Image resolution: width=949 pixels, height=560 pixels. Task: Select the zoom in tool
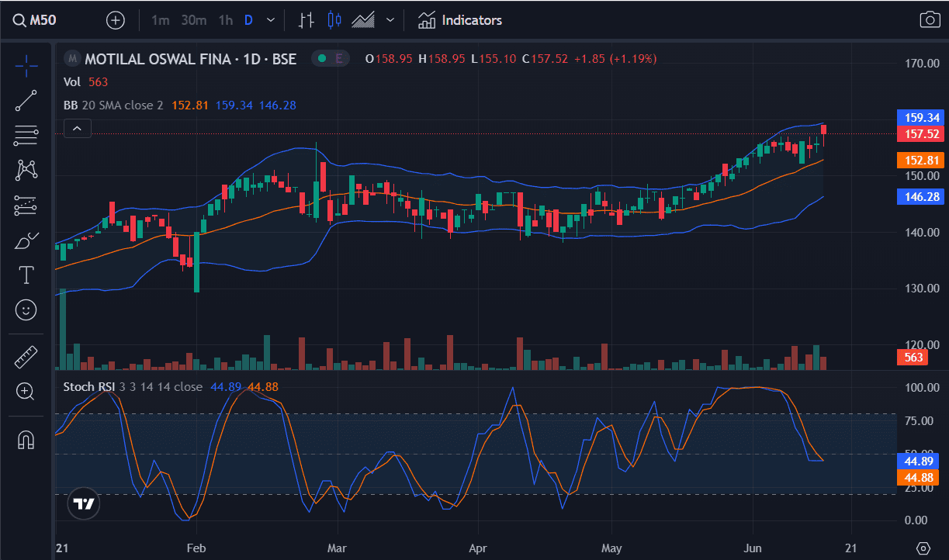26,392
